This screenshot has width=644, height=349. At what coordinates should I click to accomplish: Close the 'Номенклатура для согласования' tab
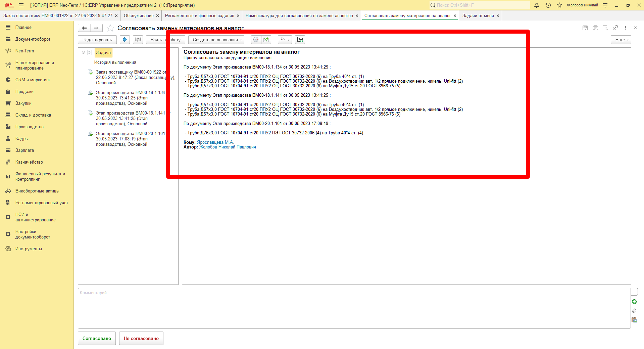357,16
